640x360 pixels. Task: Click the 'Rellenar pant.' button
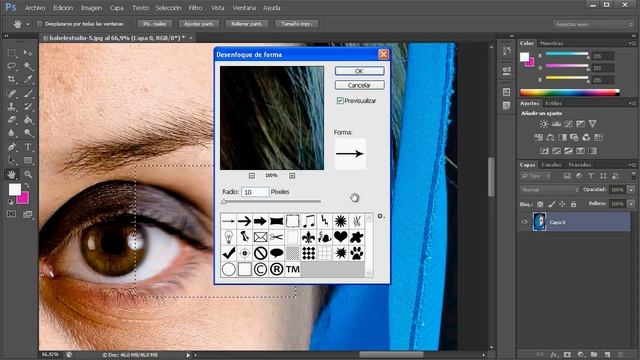pyautogui.click(x=247, y=24)
